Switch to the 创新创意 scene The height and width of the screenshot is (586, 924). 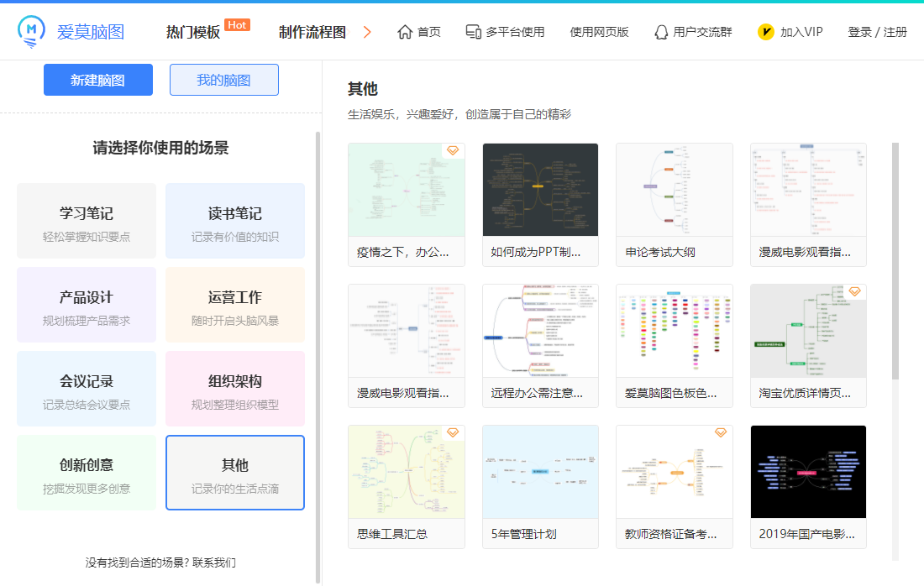pyautogui.click(x=87, y=472)
